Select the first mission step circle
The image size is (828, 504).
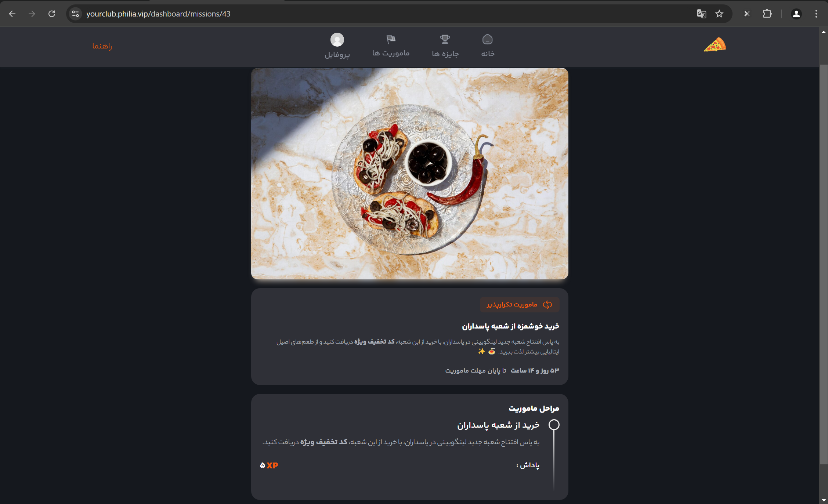click(554, 425)
